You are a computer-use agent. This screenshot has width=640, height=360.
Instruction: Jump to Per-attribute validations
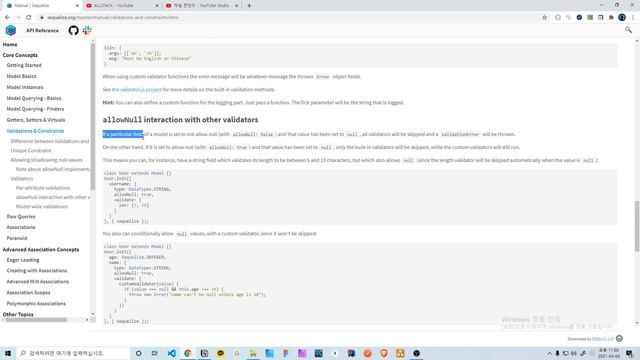(x=43, y=188)
